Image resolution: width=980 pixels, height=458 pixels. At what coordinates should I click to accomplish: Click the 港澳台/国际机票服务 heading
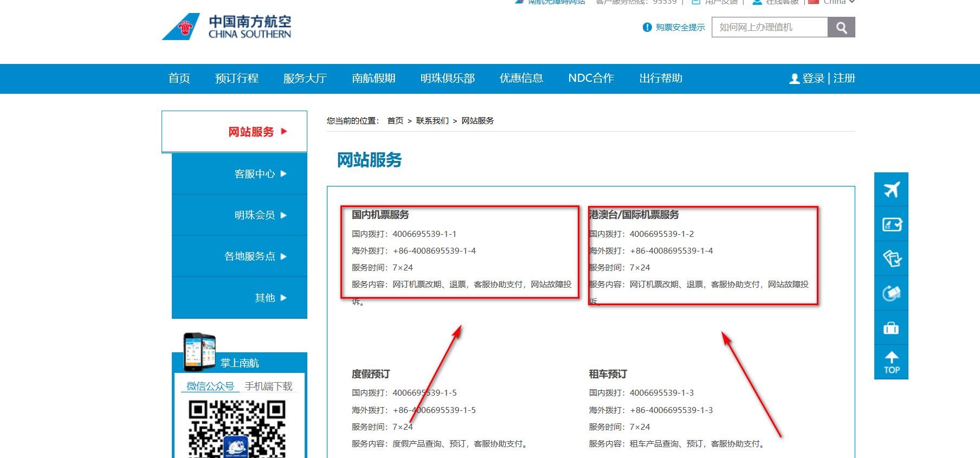[634, 215]
